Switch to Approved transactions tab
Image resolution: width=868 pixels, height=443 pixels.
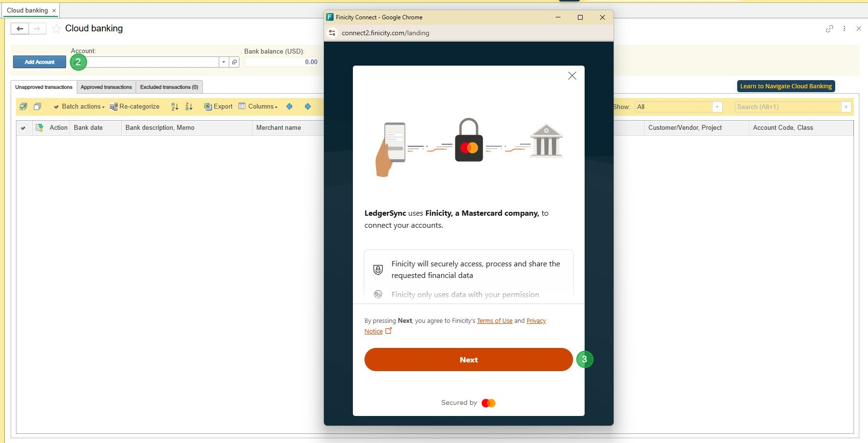pos(106,87)
